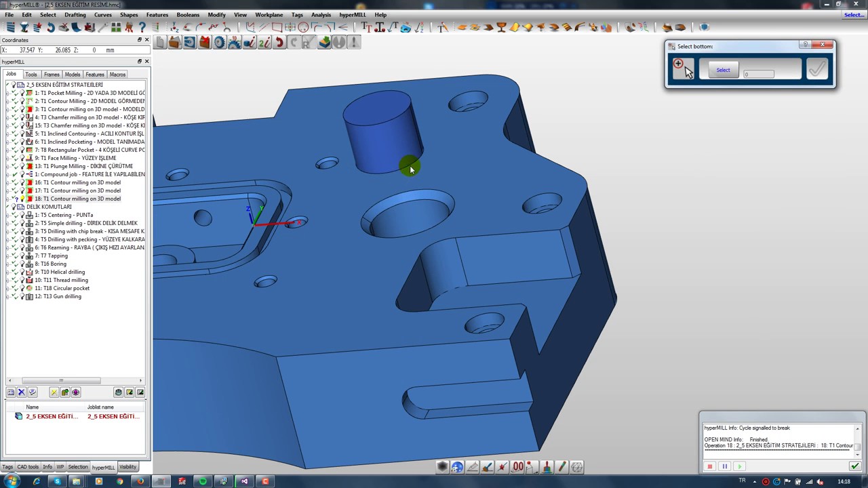Click the yellow X icon below job list
This screenshot has width=868, height=488.
pyautogui.click(x=54, y=392)
